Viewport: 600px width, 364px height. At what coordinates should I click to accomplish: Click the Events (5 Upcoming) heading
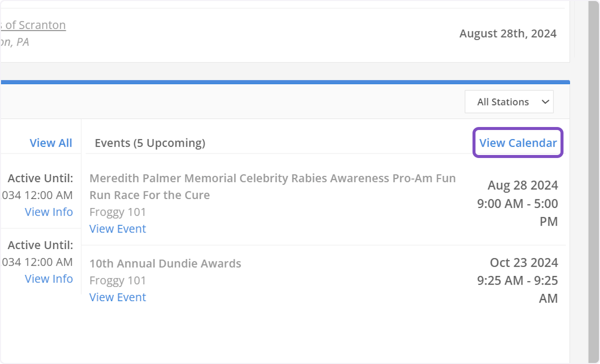150,143
